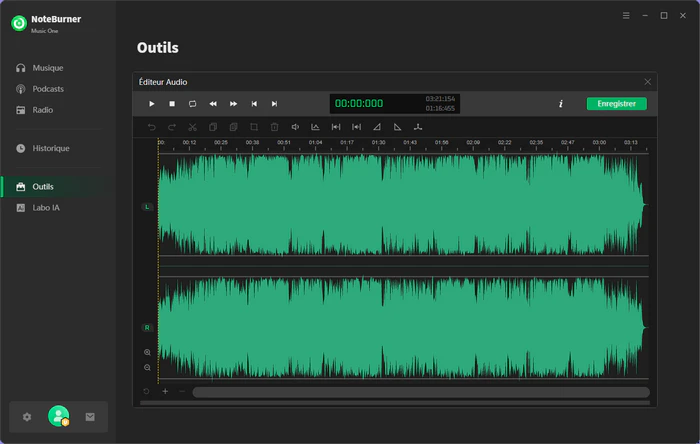700x444 pixels.
Task: Skip to the end of the track
Action: pyautogui.click(x=274, y=104)
